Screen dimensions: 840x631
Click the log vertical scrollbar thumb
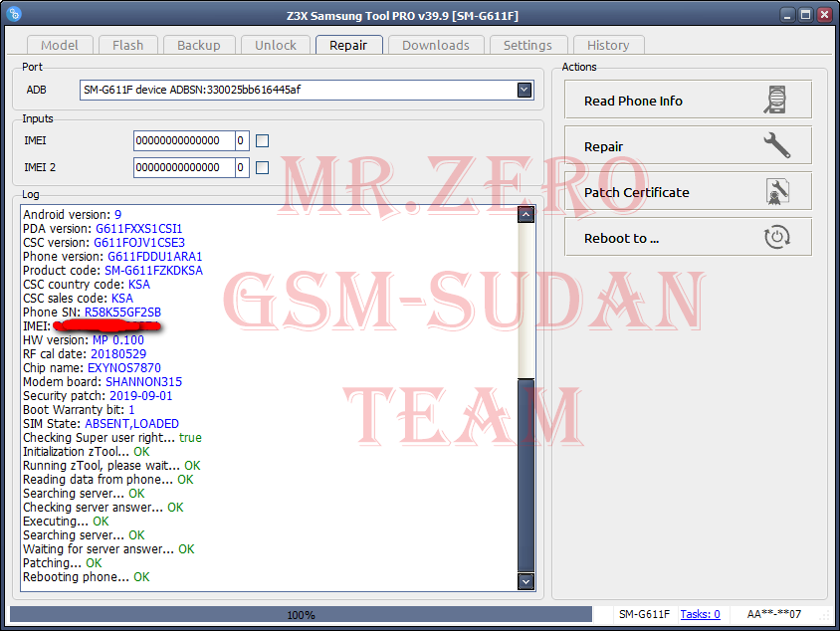click(x=526, y=476)
